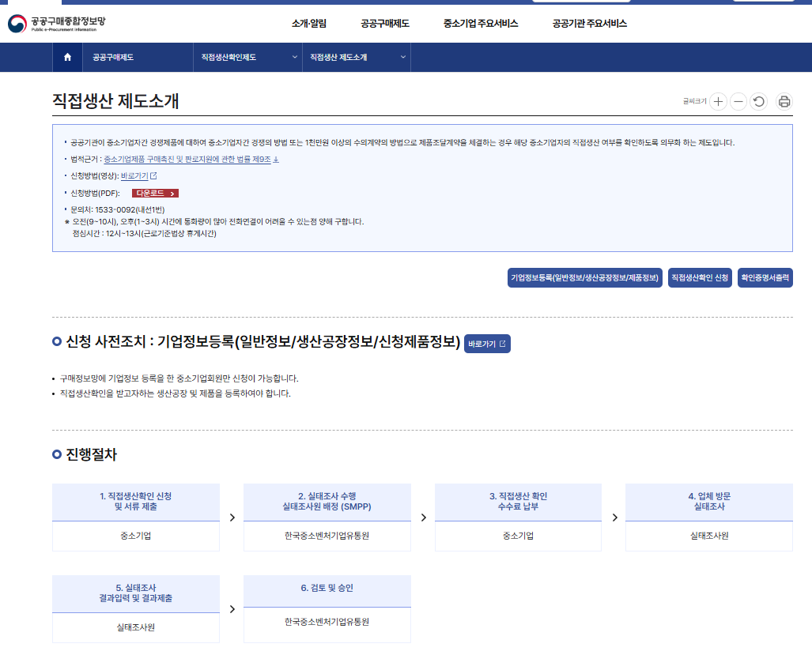Click the 진행절차 section heading

[91, 455]
